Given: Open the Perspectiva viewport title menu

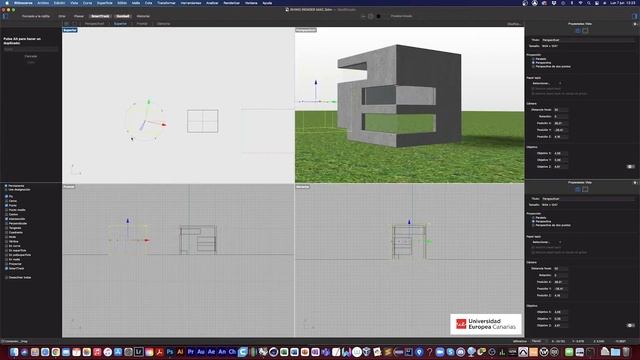Looking at the screenshot, I should click(306, 30).
